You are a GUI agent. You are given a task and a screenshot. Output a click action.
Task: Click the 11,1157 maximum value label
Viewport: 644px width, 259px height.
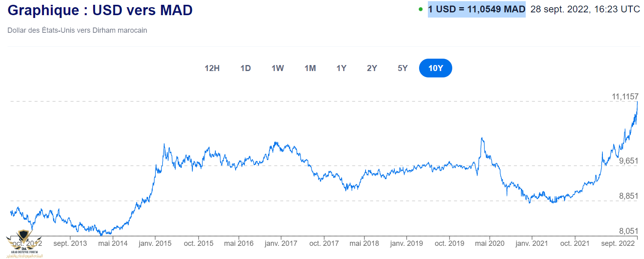(x=625, y=97)
